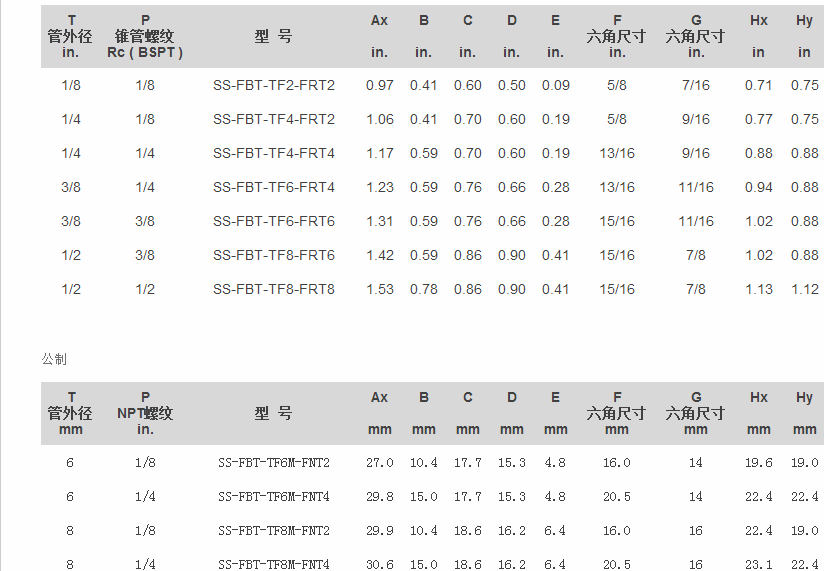Viewport: 824px width, 571px height.
Task: Click model number SS-FBT-TF2-FRT2
Action: tap(273, 85)
